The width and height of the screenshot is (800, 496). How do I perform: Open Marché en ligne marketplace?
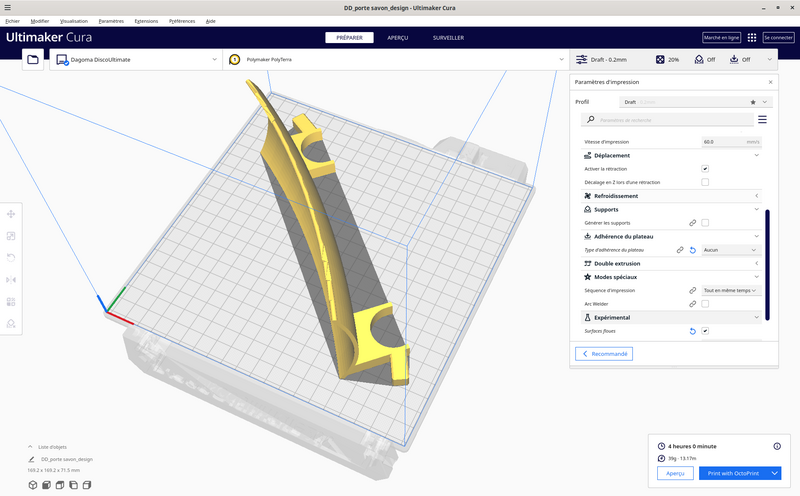[721, 38]
